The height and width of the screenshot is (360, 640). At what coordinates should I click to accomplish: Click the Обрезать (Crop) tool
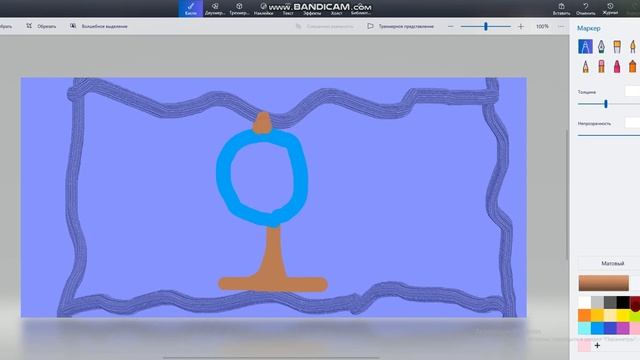click(41, 26)
